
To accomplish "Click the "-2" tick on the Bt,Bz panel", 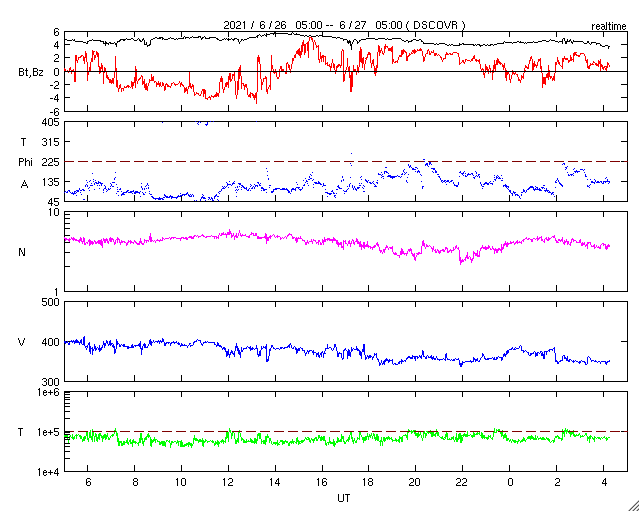I will pyautogui.click(x=55, y=85).
